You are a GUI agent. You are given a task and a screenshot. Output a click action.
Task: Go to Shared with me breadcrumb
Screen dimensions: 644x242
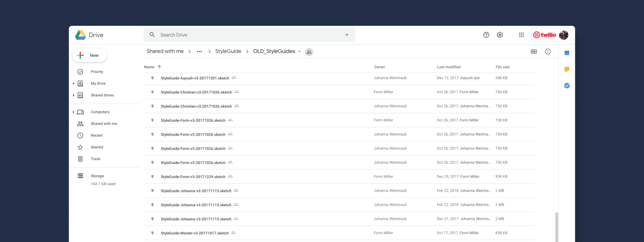(165, 51)
